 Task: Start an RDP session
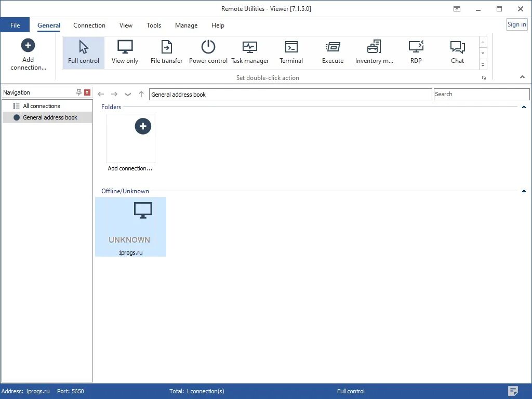pos(416,52)
